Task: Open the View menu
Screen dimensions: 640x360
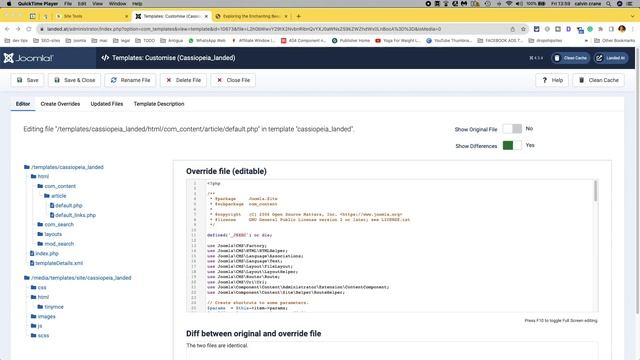Action: [x=97, y=4]
